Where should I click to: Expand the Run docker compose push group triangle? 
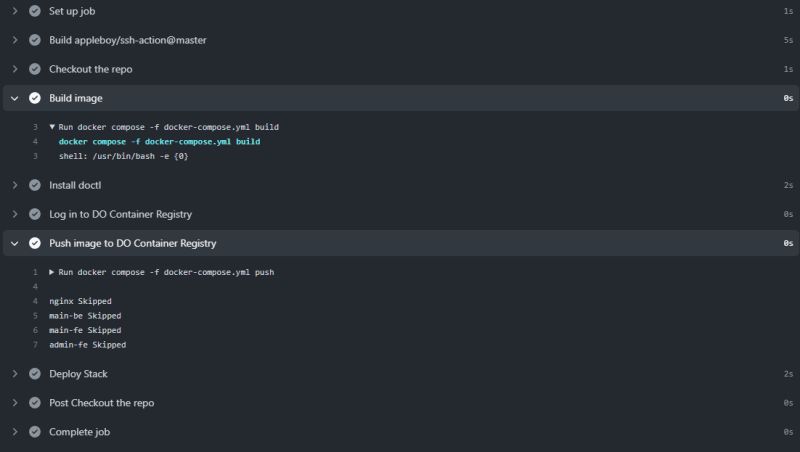52,272
